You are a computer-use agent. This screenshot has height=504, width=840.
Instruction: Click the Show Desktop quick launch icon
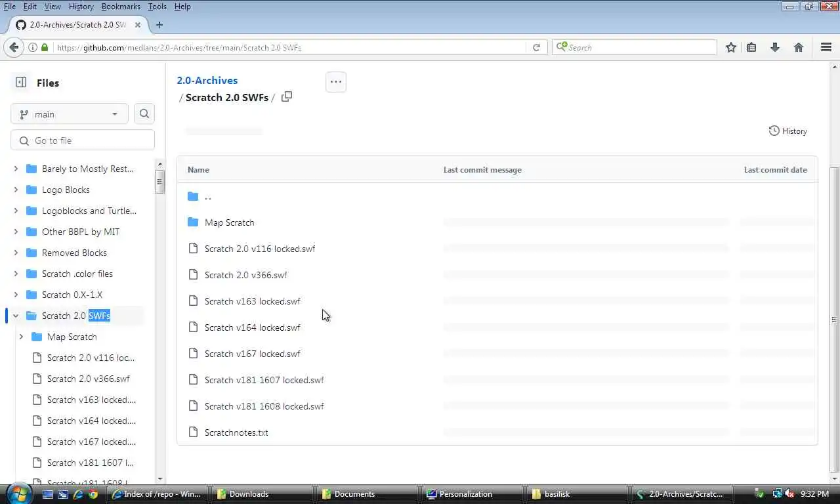[x=48, y=494]
